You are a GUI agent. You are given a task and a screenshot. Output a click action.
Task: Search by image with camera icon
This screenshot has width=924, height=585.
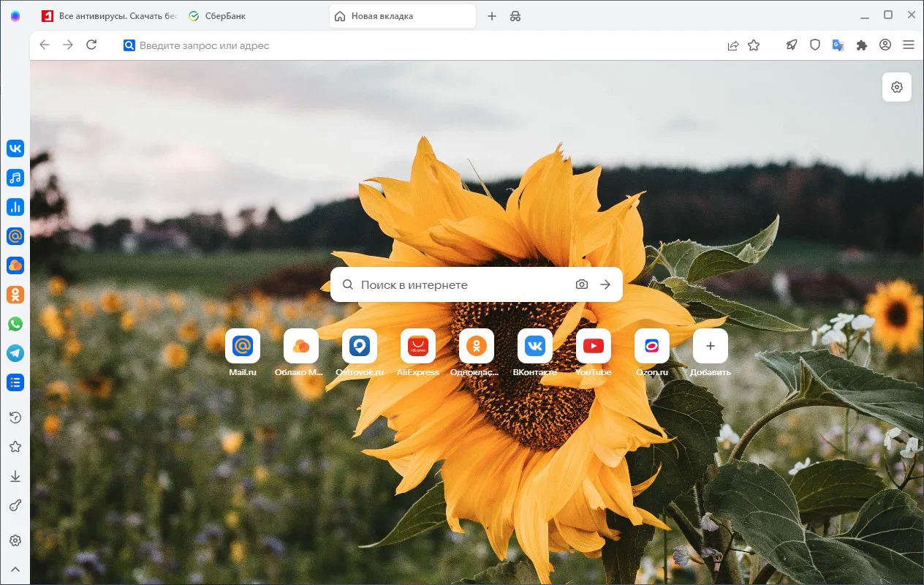click(x=582, y=284)
